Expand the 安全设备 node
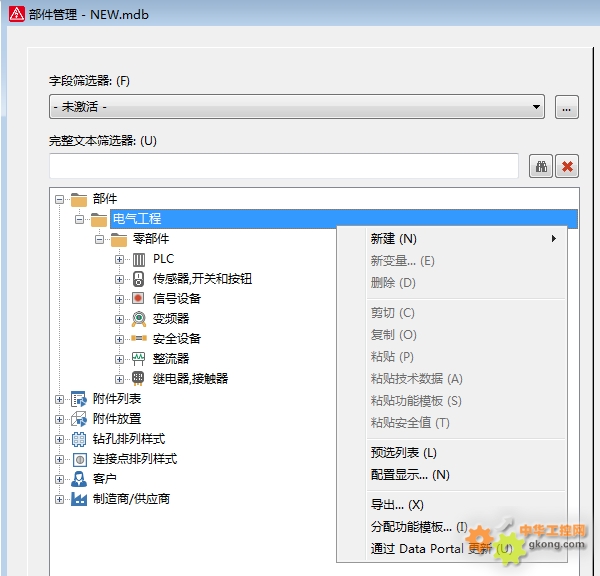600x576 pixels. pyautogui.click(x=119, y=339)
